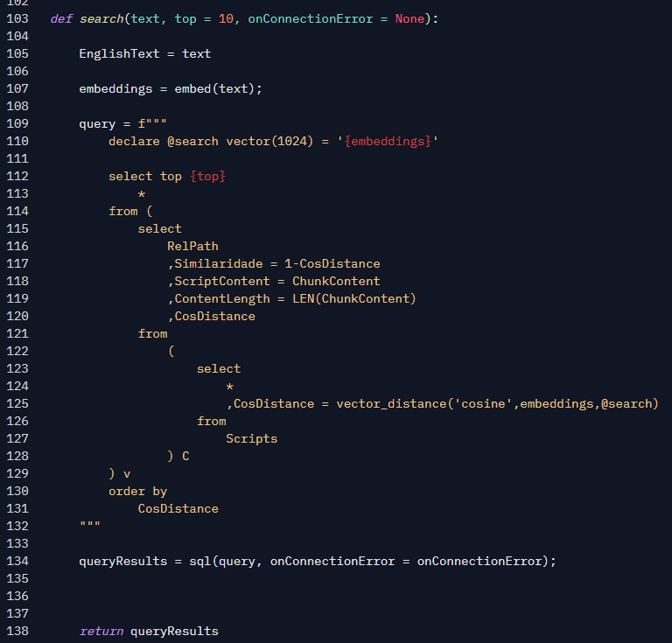Click closing triple quotes on line 132
Screen dimensions: 672x643
click(90, 525)
